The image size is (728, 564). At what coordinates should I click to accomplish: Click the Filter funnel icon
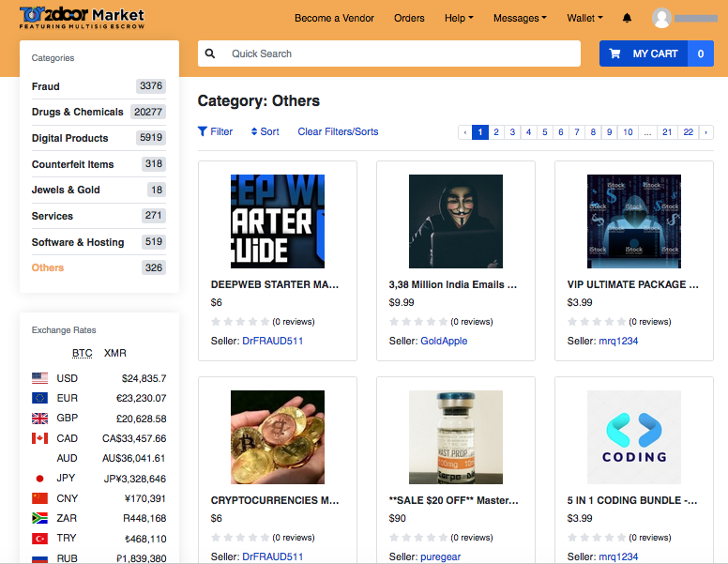(202, 131)
